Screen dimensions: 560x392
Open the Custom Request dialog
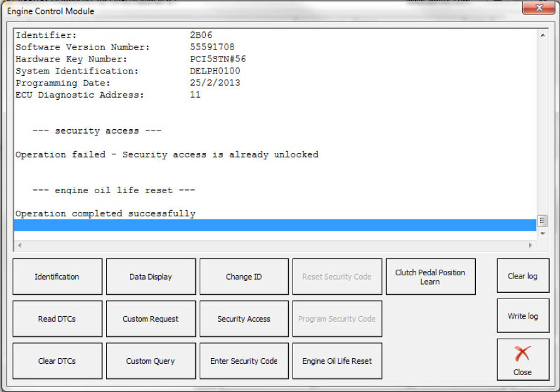click(x=151, y=319)
